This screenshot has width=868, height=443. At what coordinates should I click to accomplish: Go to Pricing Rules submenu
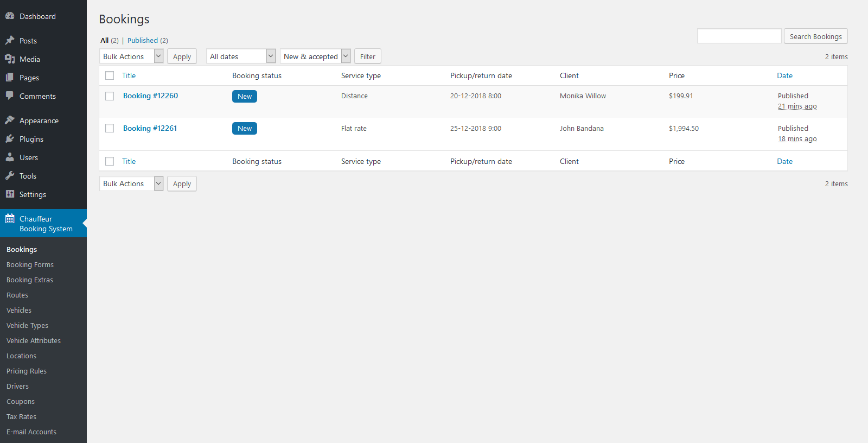27,371
